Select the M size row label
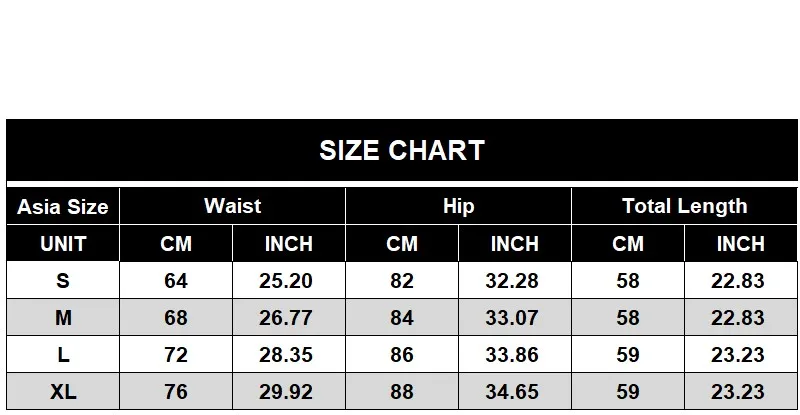This screenshot has height=415, width=800. pos(63,318)
